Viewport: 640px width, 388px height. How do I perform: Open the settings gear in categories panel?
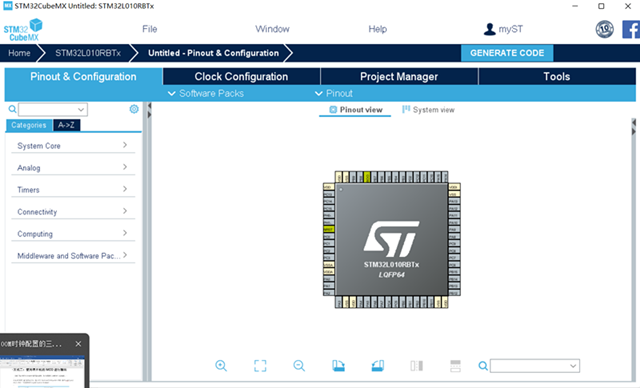coord(134,109)
